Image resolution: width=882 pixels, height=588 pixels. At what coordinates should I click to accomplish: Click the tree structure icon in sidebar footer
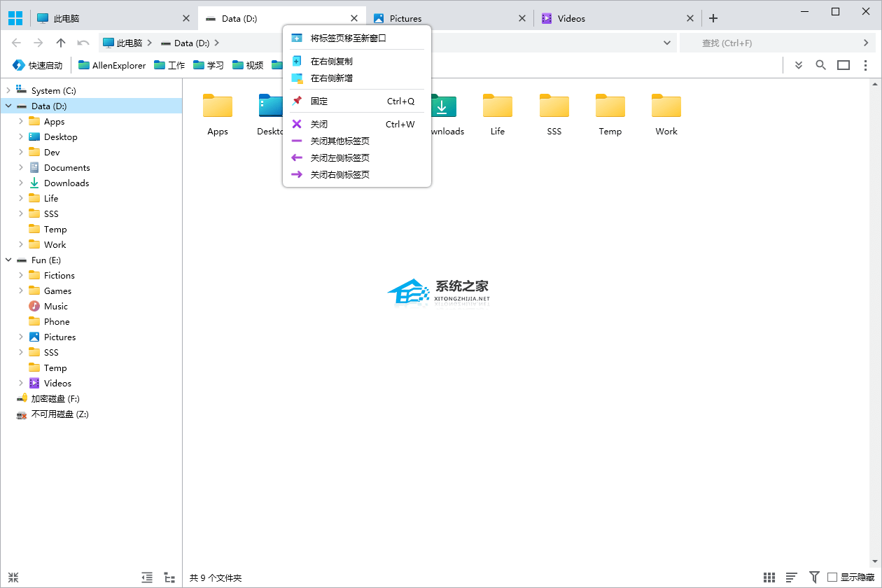169,577
